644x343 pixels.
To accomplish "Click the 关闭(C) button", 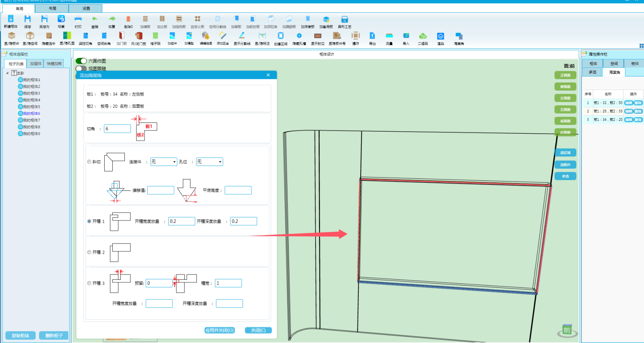I will coord(258,330).
